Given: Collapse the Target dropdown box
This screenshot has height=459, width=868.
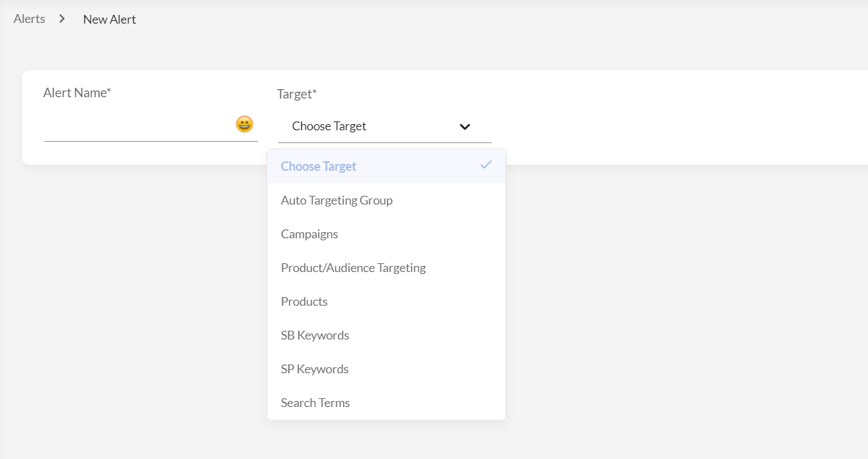Looking at the screenshot, I should (385, 126).
